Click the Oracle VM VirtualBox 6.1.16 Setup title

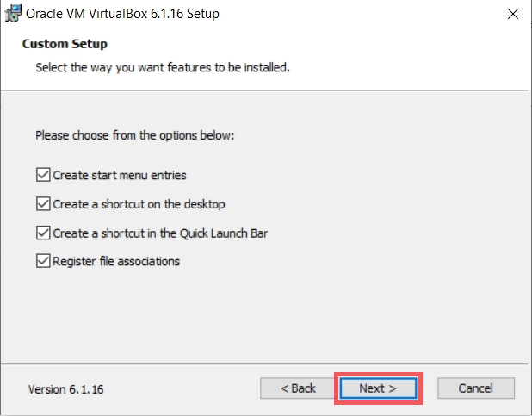[x=122, y=14]
